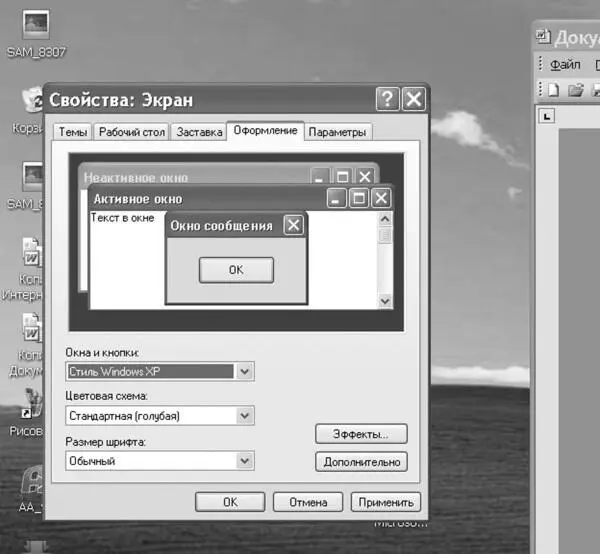Open the Recycle Bin desktop icon
Viewport: 600px width, 554px height.
tap(32, 99)
